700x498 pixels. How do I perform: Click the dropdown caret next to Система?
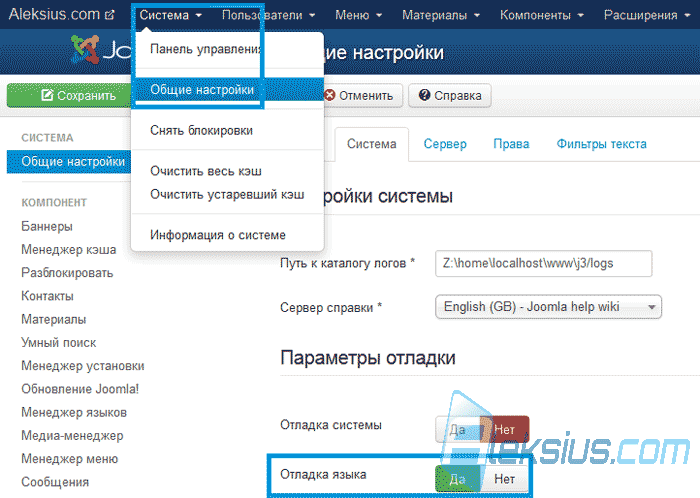199,16
